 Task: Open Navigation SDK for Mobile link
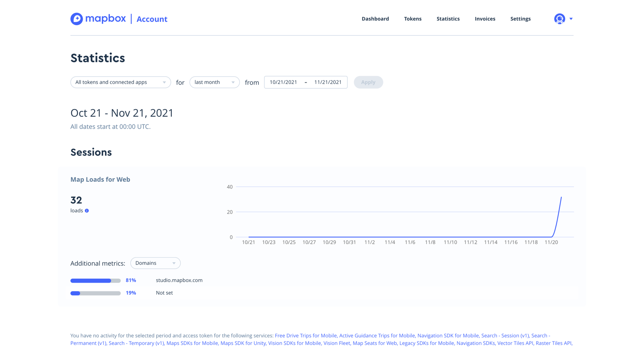pyautogui.click(x=448, y=335)
